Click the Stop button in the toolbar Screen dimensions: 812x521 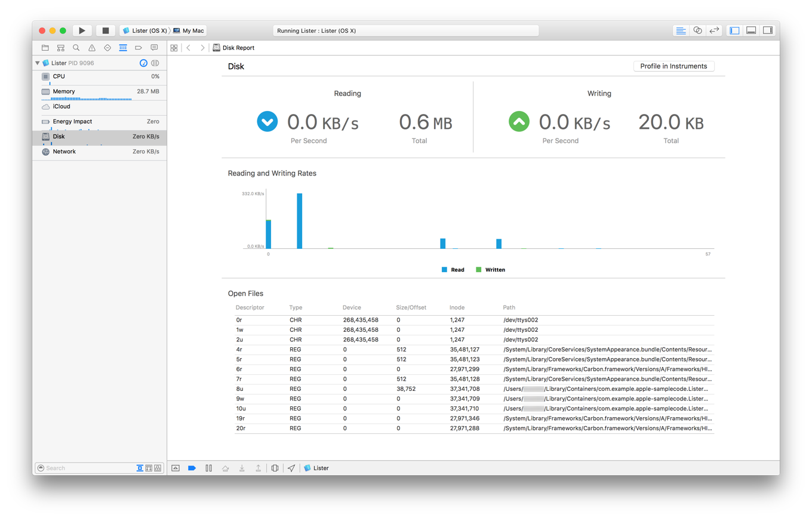[106, 30]
